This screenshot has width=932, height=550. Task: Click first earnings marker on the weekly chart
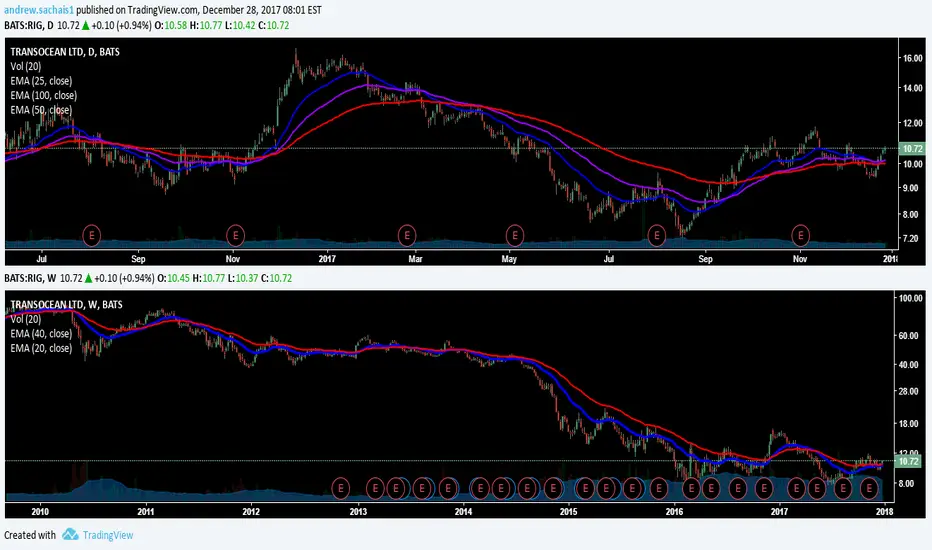pyautogui.click(x=341, y=488)
